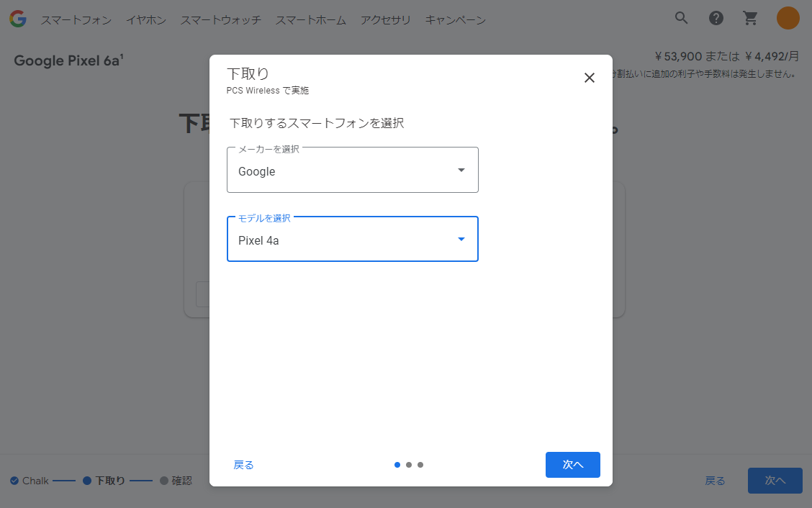Click the 確認 step in progress bar
Image resolution: width=812 pixels, height=508 pixels.
pyautogui.click(x=176, y=481)
